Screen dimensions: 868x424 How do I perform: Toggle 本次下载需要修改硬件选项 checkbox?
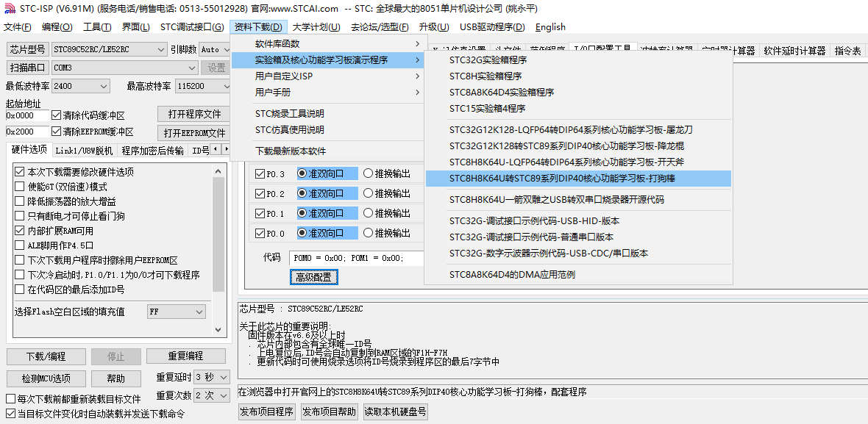coord(20,172)
